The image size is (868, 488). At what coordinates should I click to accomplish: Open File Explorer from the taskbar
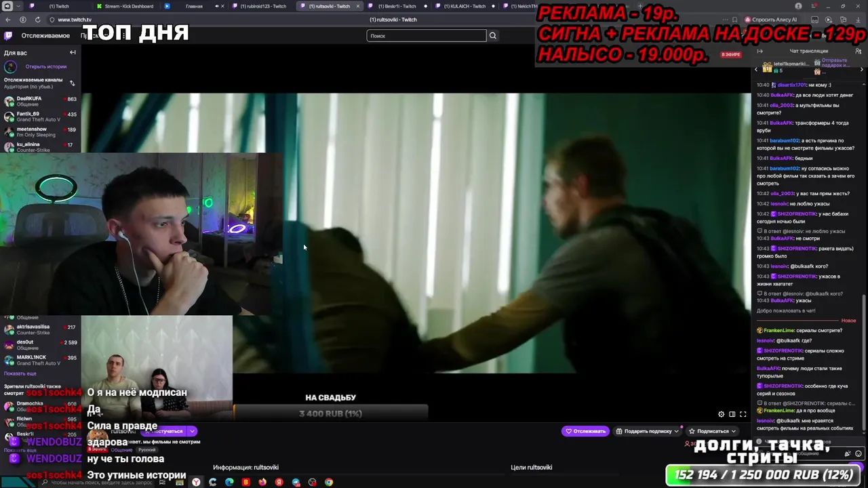pyautogui.click(x=180, y=483)
